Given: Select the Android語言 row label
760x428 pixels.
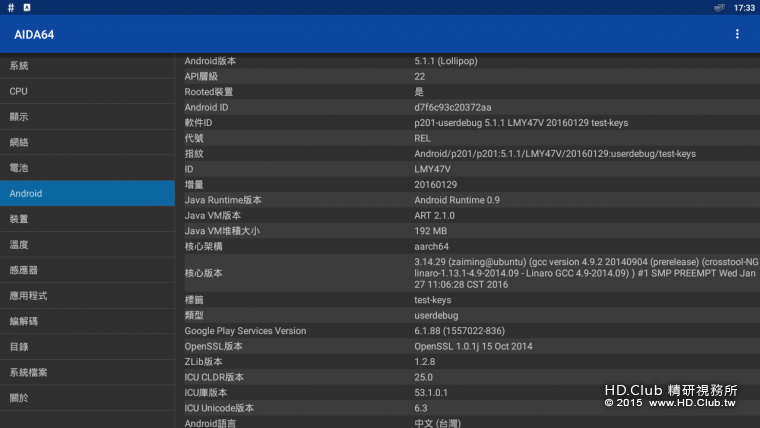Looking at the screenshot, I should click(210, 423).
